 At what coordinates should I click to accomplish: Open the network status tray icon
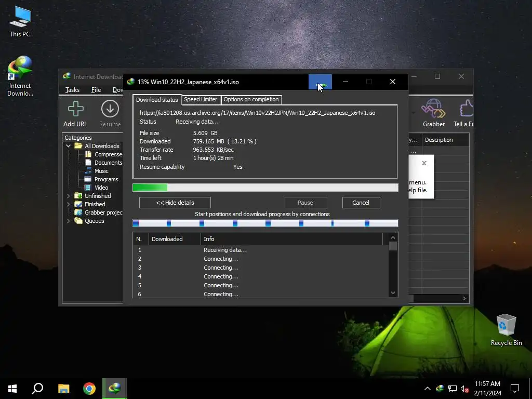click(x=453, y=389)
